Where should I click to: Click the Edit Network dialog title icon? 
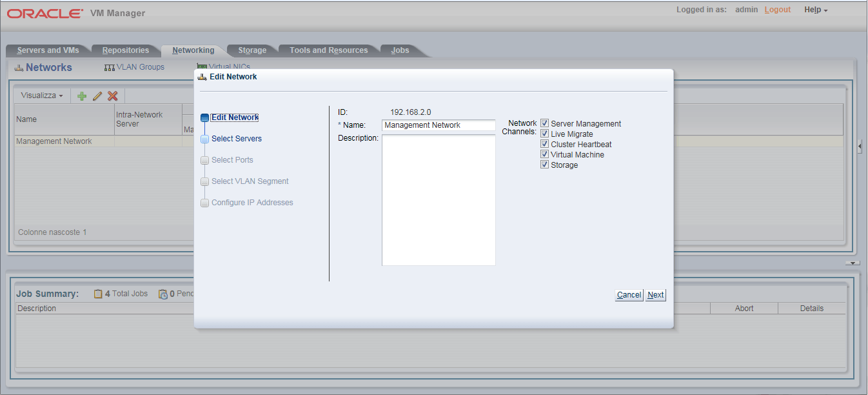202,77
